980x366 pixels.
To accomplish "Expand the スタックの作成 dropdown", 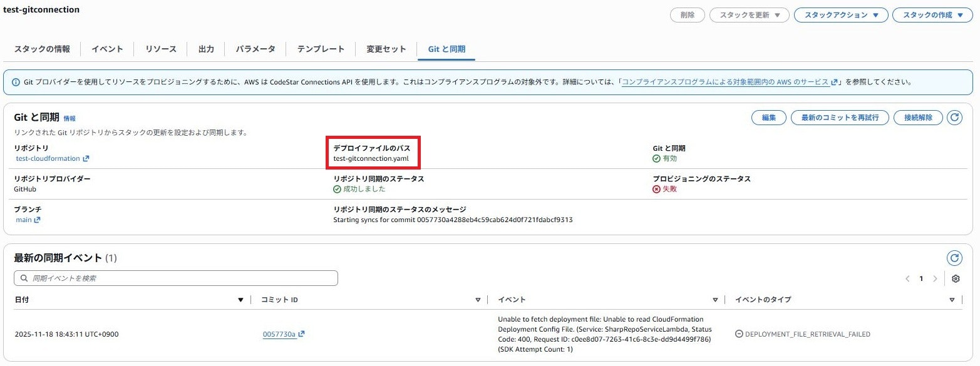I will pyautogui.click(x=932, y=15).
